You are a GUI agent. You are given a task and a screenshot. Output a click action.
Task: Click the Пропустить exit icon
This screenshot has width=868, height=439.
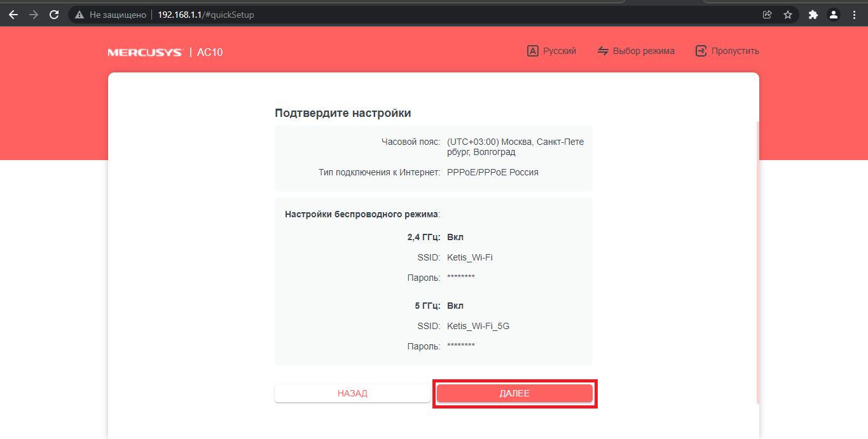[701, 51]
